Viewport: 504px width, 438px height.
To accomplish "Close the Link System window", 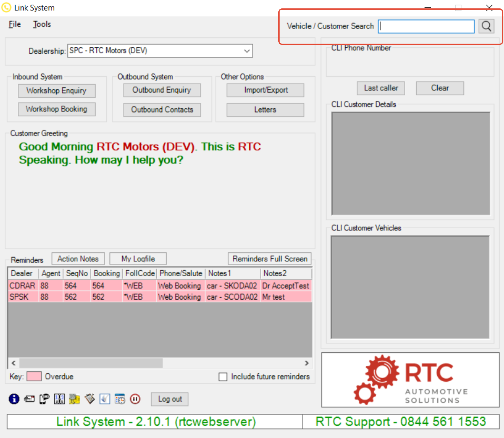I will click(x=489, y=8).
